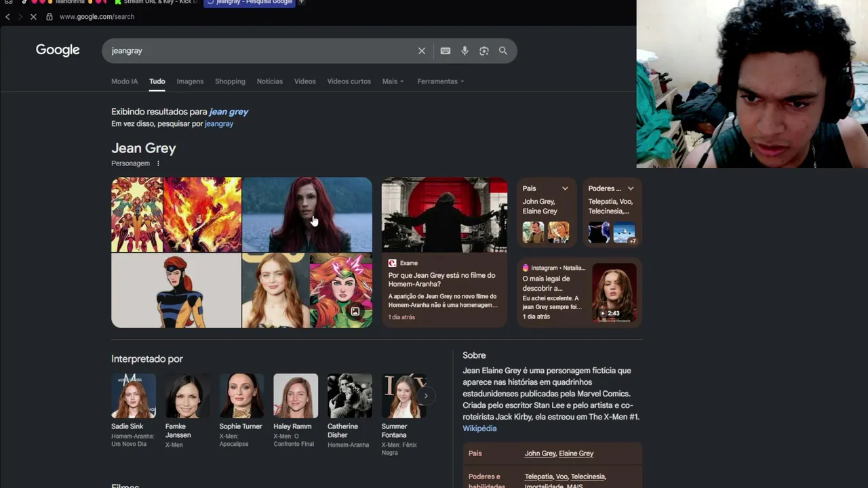Switch to the Imagens tab
868x488 pixels.
(190, 81)
